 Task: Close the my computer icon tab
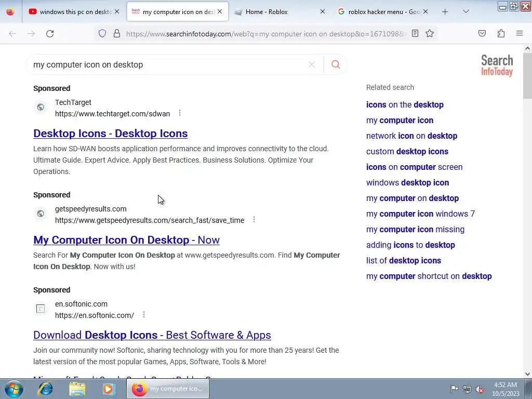220,11
